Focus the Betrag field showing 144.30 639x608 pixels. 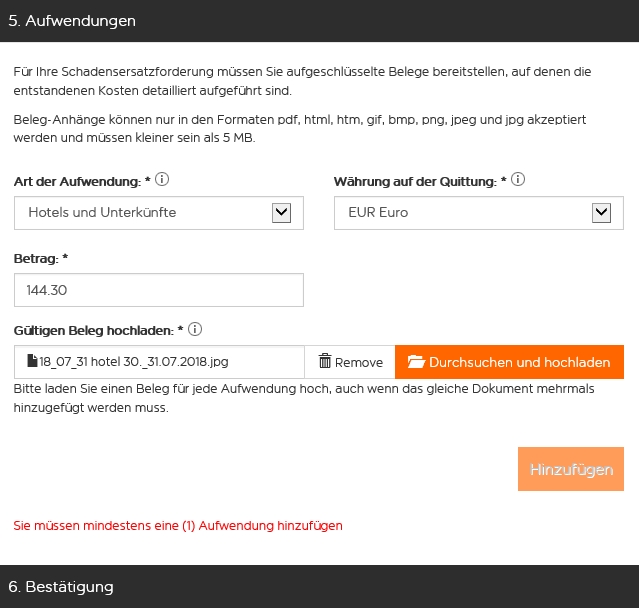pos(158,291)
